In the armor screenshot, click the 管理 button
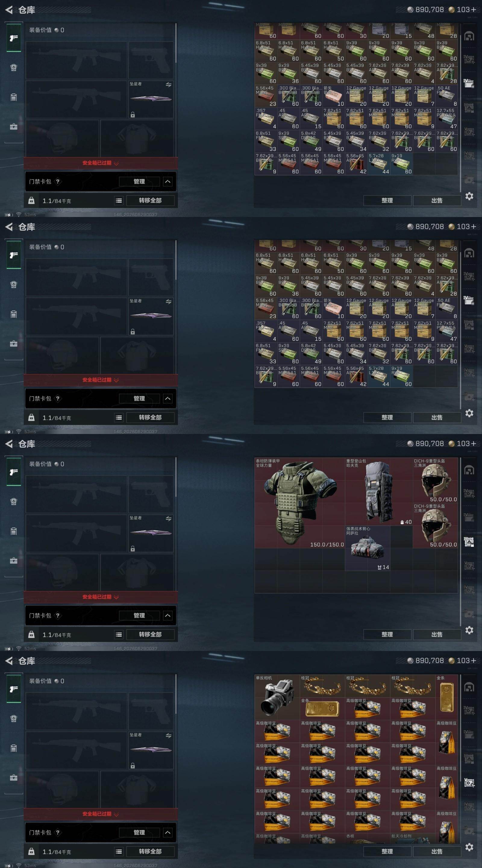Viewport: 482px width, 868px height. [139, 616]
